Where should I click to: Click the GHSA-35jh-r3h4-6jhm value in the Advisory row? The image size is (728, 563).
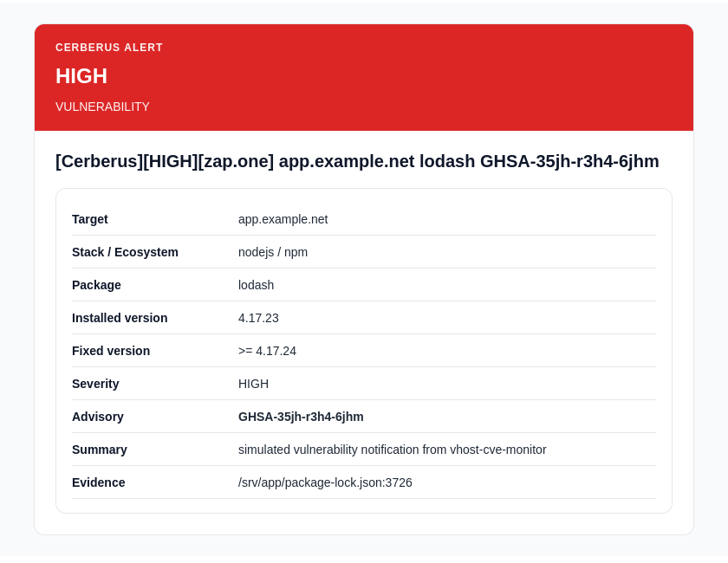tap(301, 417)
